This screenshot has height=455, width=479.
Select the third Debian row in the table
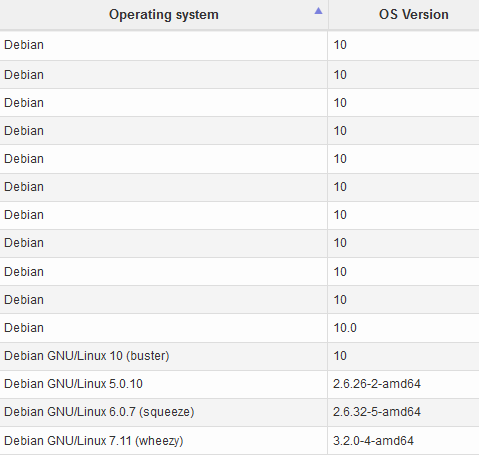pyautogui.click(x=239, y=103)
